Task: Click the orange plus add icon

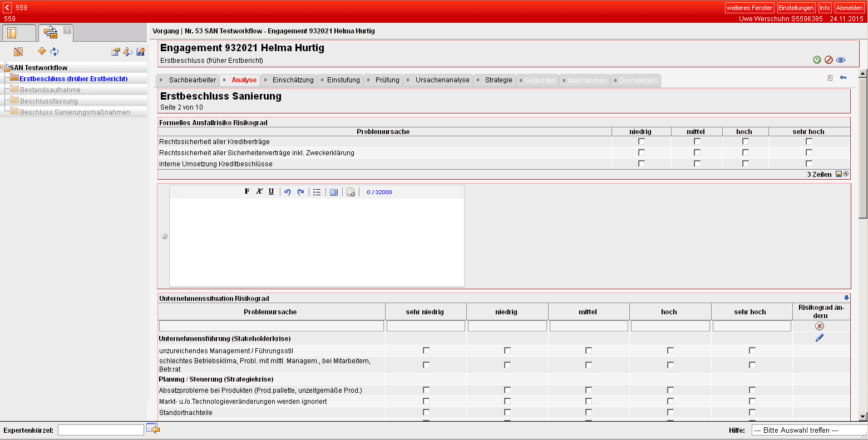Action: (x=42, y=51)
